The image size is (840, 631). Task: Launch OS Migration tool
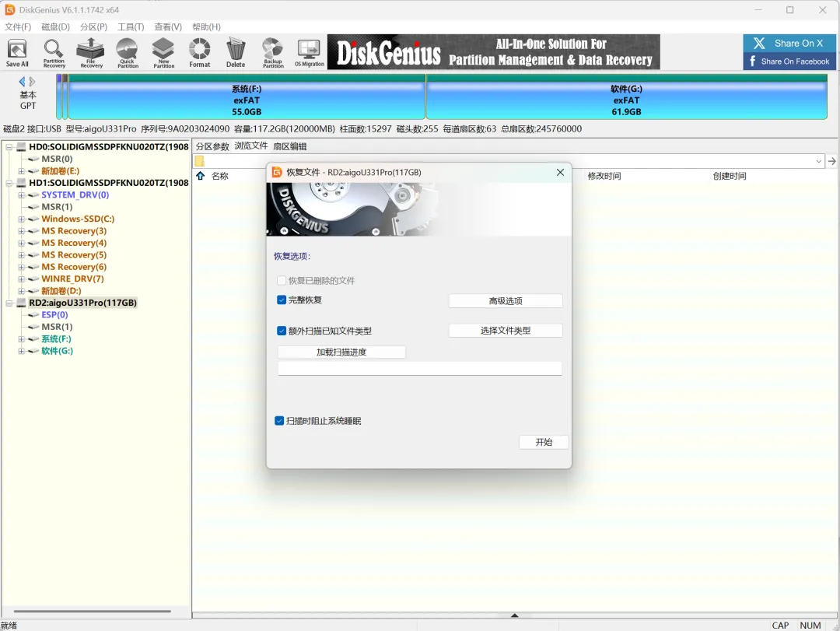(x=309, y=53)
